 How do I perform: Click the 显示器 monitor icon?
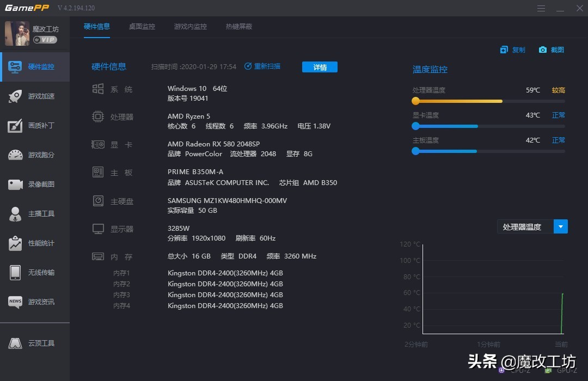click(x=98, y=229)
